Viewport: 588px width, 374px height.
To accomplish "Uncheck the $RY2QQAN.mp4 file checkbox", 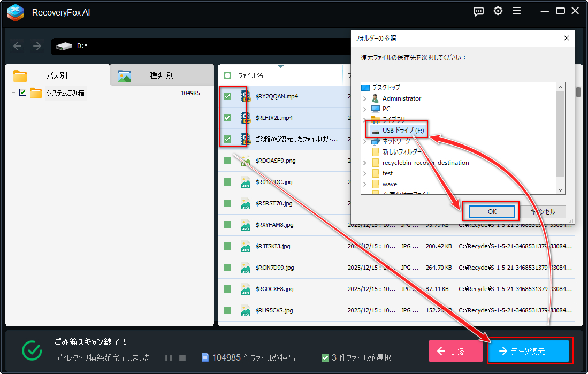I will [227, 96].
